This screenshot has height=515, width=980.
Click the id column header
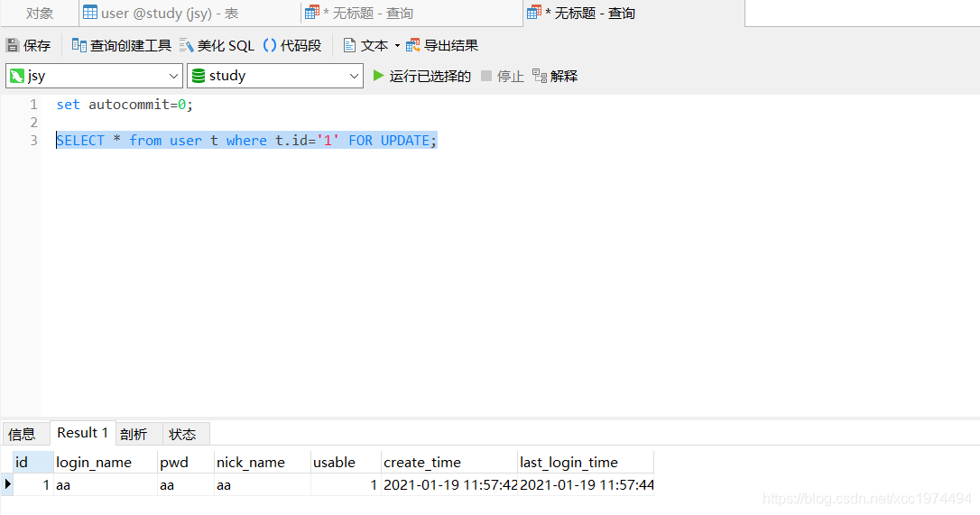(33, 463)
